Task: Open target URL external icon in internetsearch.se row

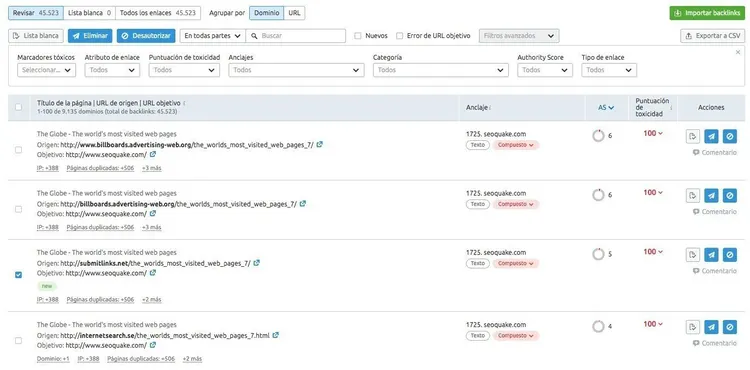Action: click(153, 345)
